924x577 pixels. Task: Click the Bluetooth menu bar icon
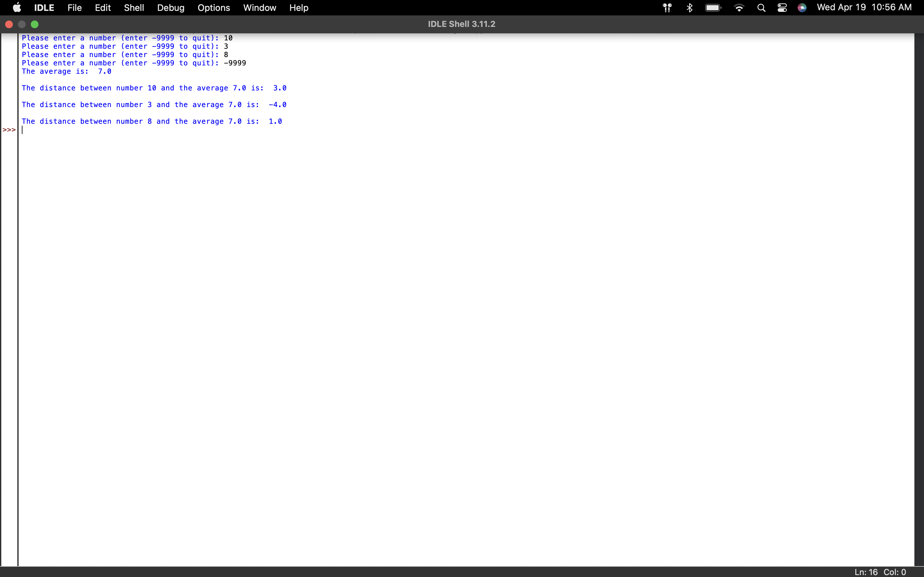(x=689, y=8)
